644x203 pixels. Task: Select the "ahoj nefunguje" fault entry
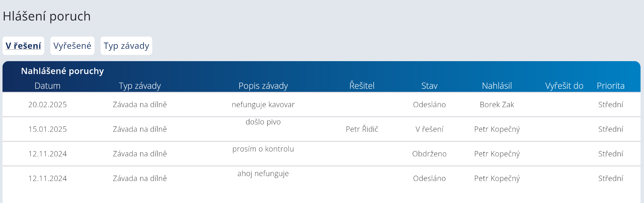point(263,174)
